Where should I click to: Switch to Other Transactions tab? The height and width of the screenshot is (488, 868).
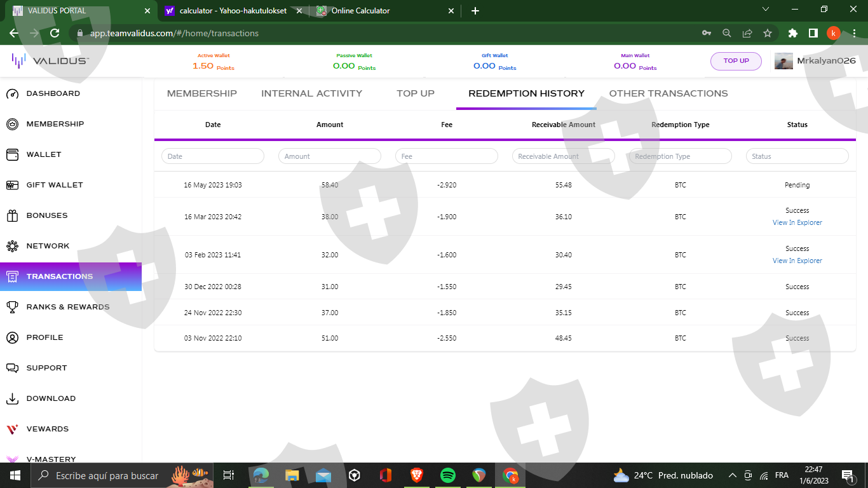click(668, 93)
